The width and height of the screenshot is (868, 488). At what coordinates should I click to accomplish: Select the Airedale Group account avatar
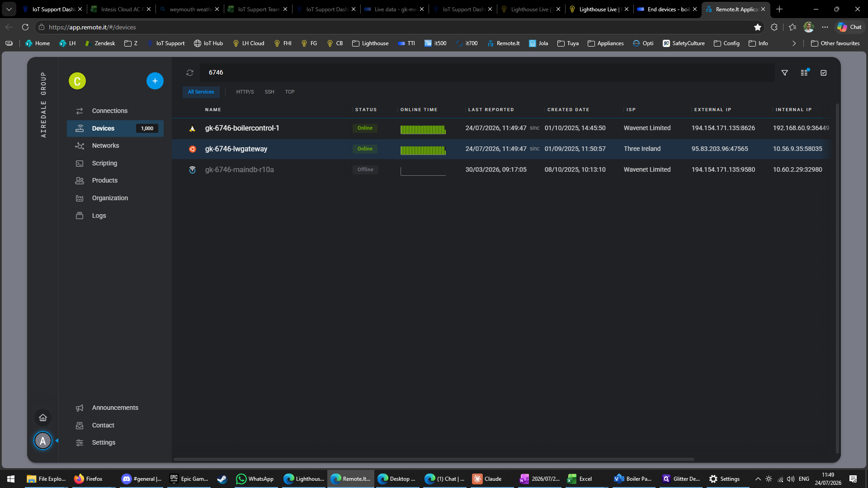coord(43,441)
